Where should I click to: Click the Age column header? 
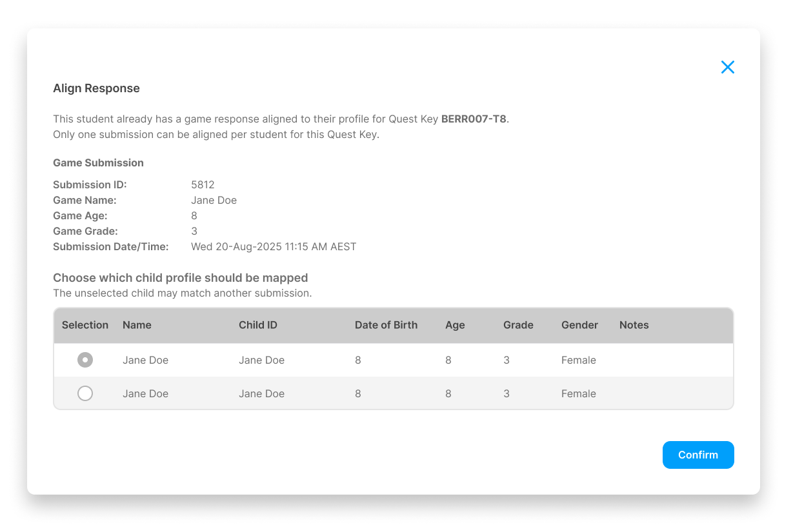[455, 325]
